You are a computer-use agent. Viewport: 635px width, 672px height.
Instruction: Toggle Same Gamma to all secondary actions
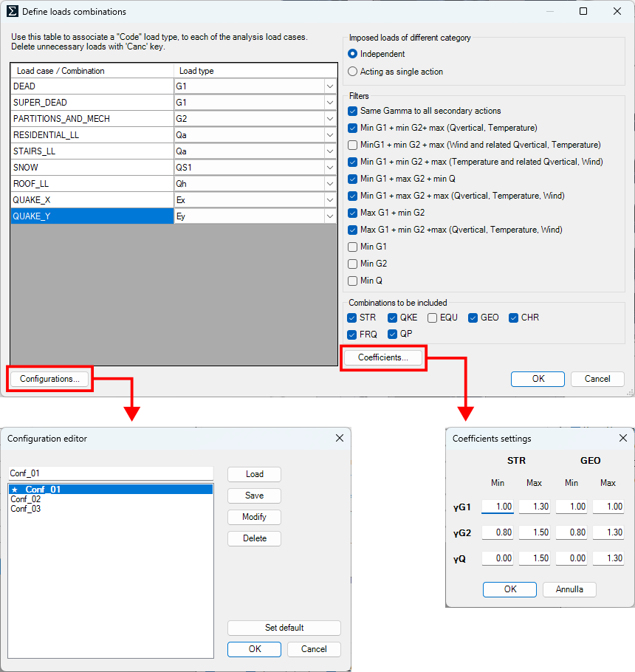353,111
